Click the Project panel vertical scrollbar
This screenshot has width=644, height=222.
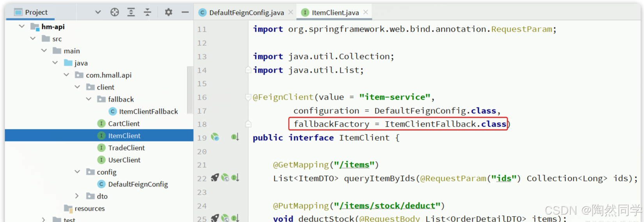point(190,90)
